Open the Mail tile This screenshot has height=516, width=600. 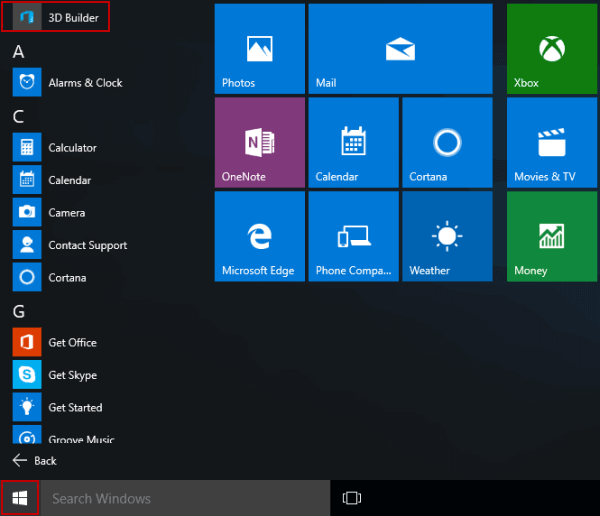click(x=400, y=49)
